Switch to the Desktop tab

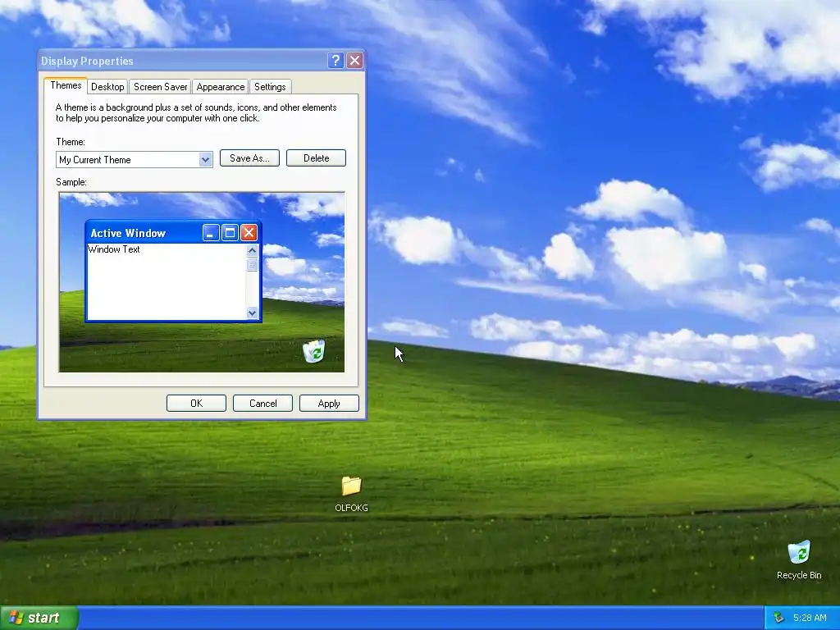[107, 87]
